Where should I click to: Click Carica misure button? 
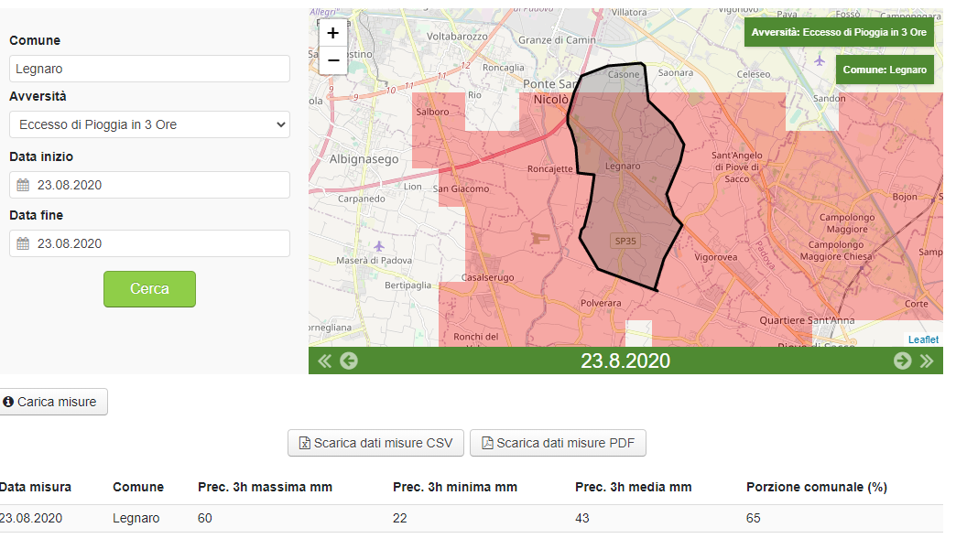tap(52, 403)
